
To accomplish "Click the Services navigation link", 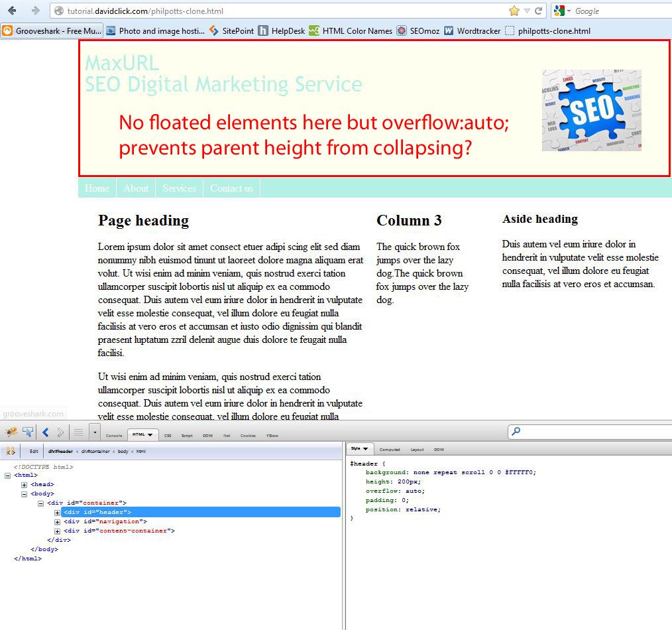I will coord(179,188).
